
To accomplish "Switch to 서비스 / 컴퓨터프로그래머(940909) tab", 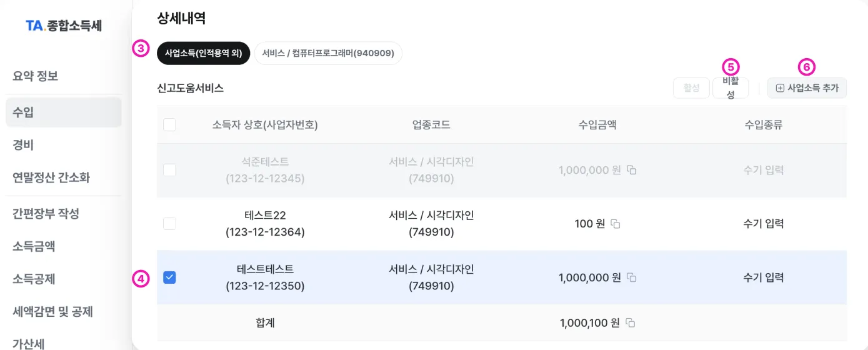I will (328, 53).
